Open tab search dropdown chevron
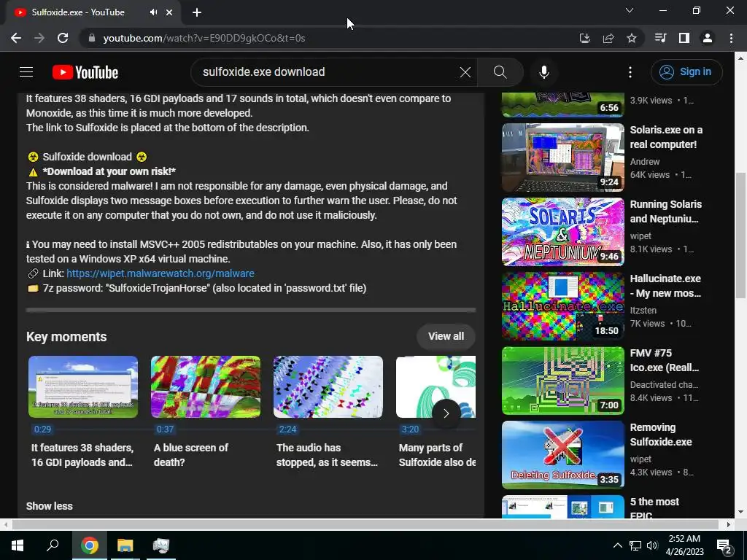The height and width of the screenshot is (560, 747). 630,10
